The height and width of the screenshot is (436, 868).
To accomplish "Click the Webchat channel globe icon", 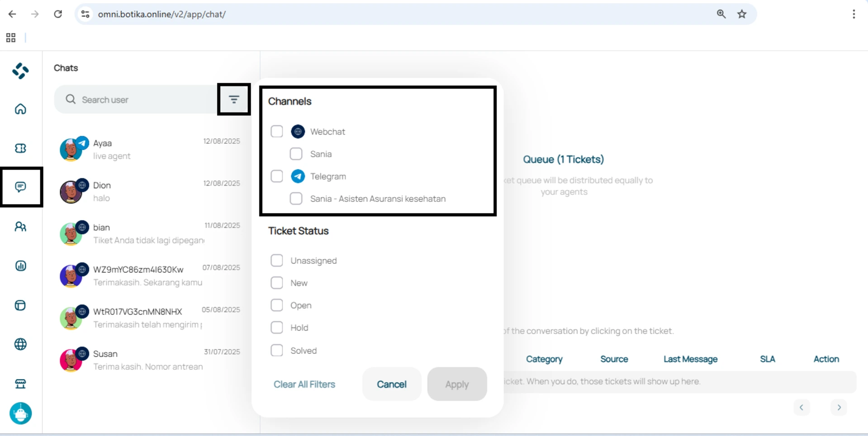I will [298, 132].
